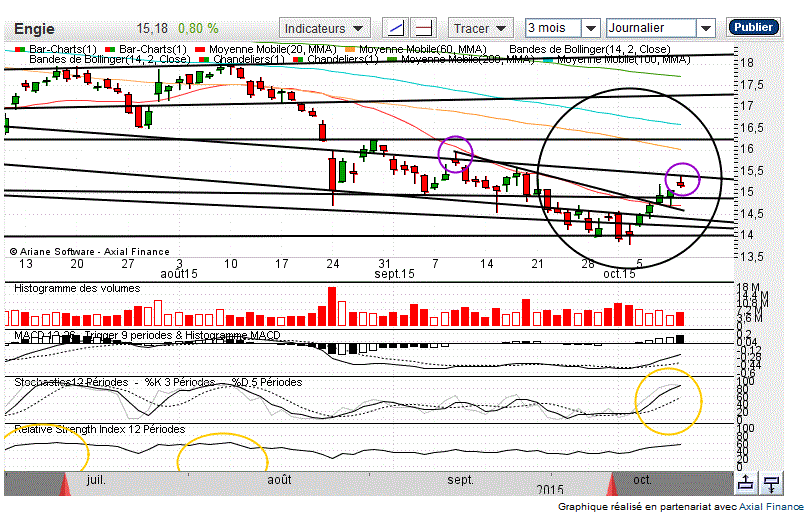Screen dimensions: 807x528
Task: Select the right red timeline range marker
Action: point(612,485)
